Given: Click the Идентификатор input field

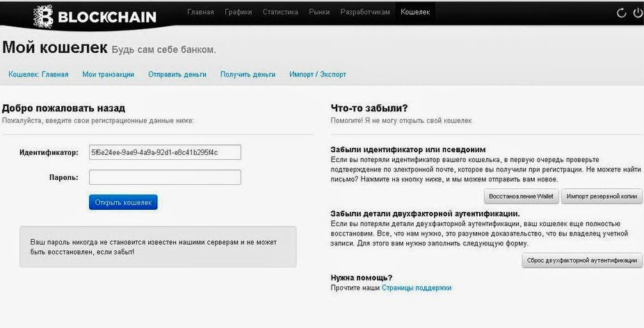Looking at the screenshot, I should pyautogui.click(x=165, y=152).
